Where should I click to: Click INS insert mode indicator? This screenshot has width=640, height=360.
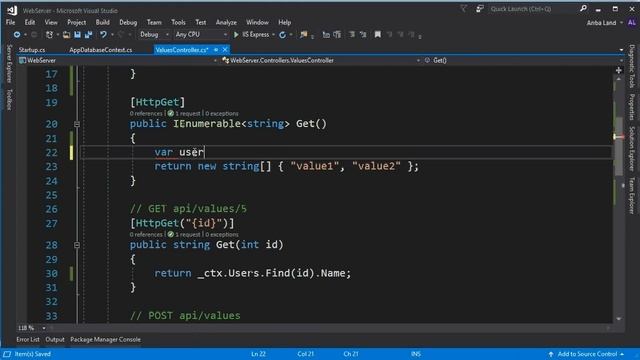pos(416,354)
